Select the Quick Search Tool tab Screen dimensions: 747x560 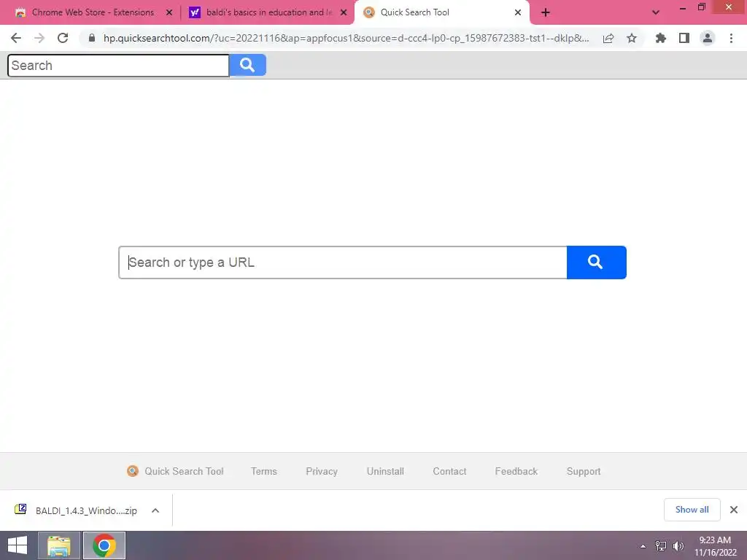[x=414, y=12]
